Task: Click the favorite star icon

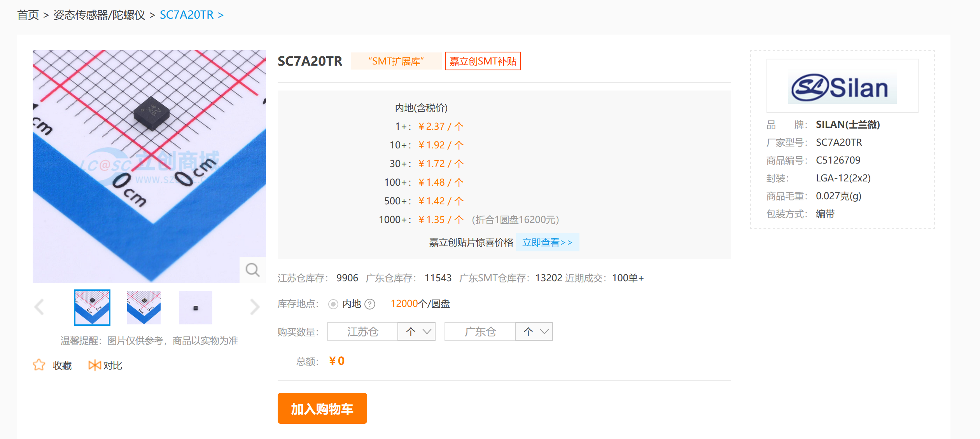Action: pos(39,365)
